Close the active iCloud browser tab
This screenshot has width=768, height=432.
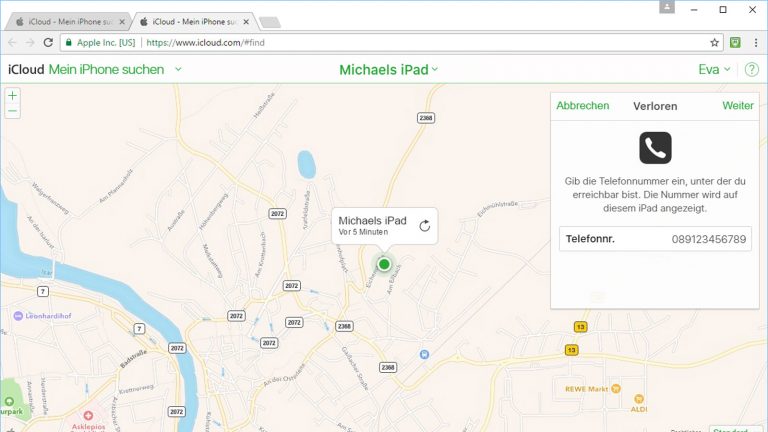click(x=246, y=20)
